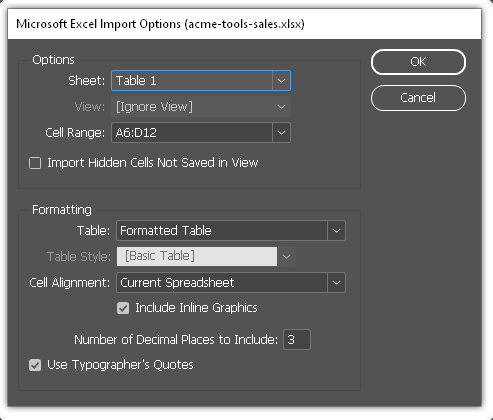Click the Cell Alignment dropdown arrow
The width and height of the screenshot is (493, 420).
[x=336, y=283]
